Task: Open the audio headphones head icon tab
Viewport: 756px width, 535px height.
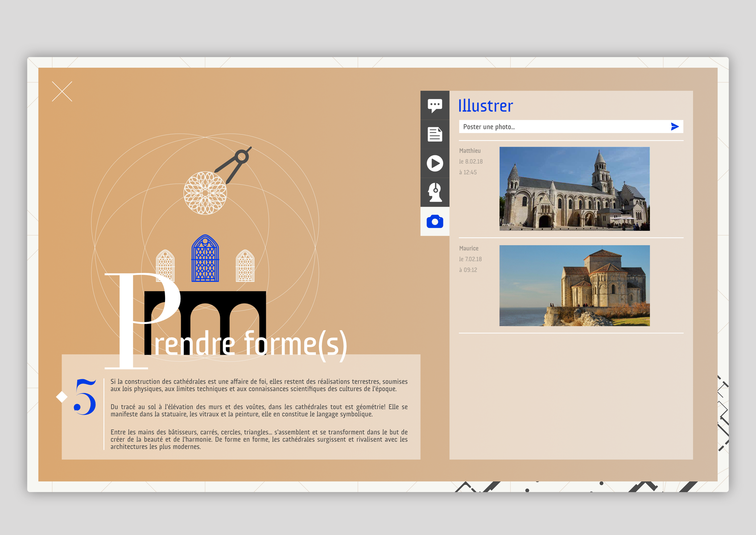Action: 435,192
